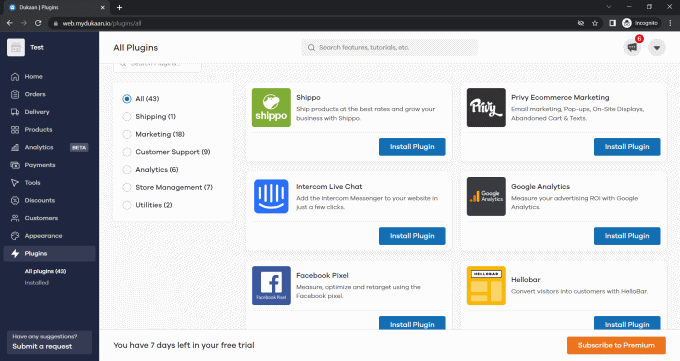Install the Google Analytics plugin

[x=627, y=236]
